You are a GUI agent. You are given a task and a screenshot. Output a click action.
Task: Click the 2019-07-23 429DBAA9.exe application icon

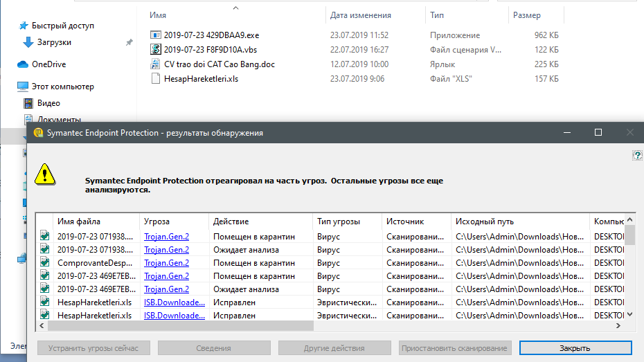click(155, 35)
